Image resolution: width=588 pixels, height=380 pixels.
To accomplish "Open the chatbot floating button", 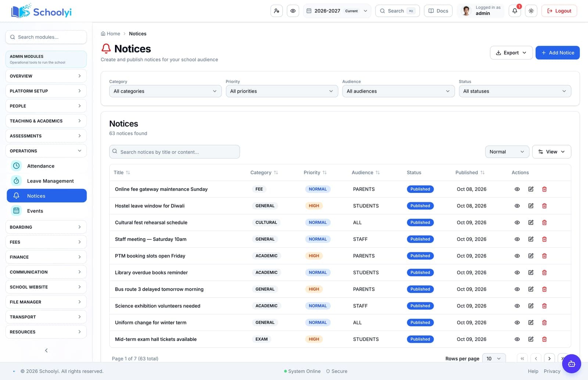I will point(571,364).
